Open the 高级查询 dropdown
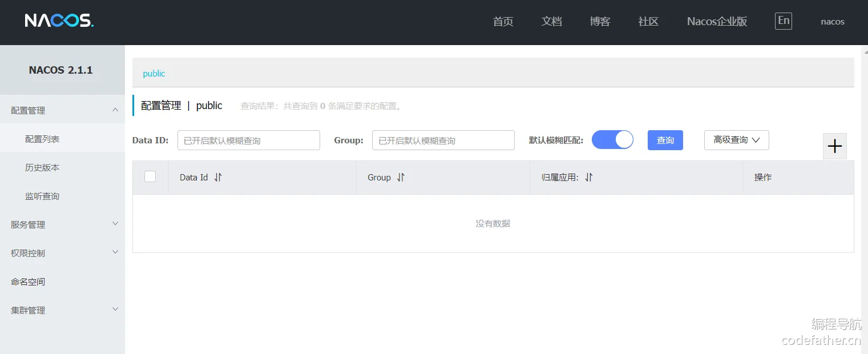 (x=737, y=140)
